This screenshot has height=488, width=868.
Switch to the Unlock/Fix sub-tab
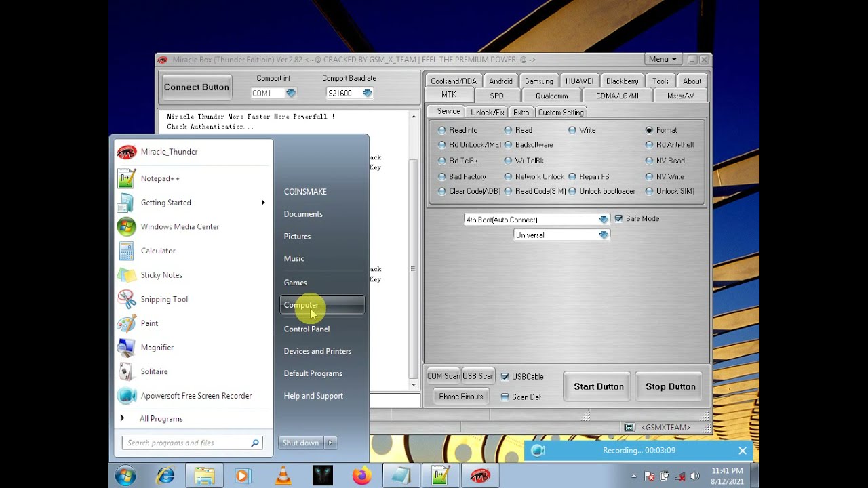pyautogui.click(x=488, y=113)
